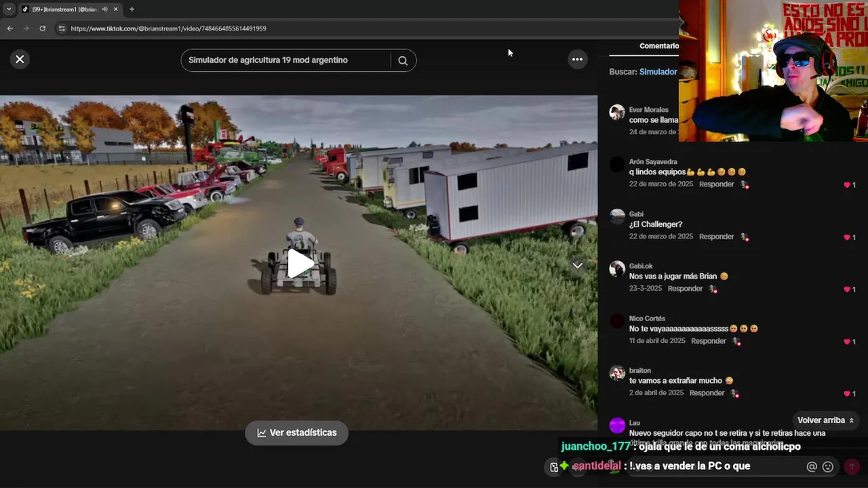Open the browser tab search dropdown
The image size is (868, 488).
click(8, 9)
